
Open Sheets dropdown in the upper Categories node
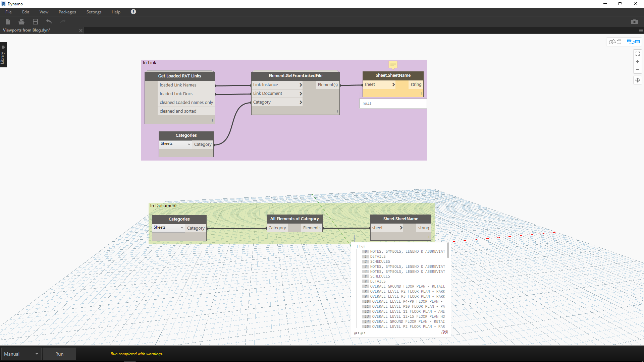pyautogui.click(x=175, y=144)
